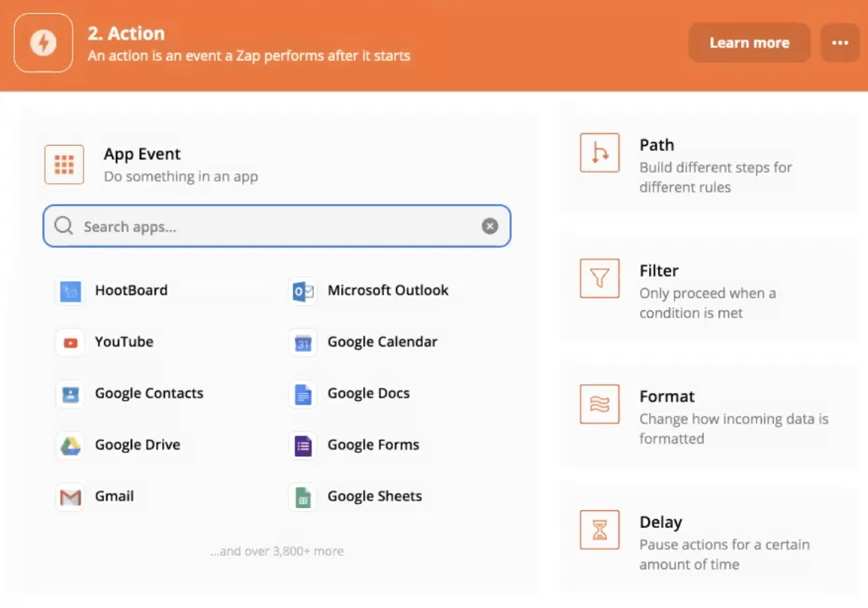868x608 pixels.
Task: Click the HootBoard app icon
Action: [x=70, y=291]
